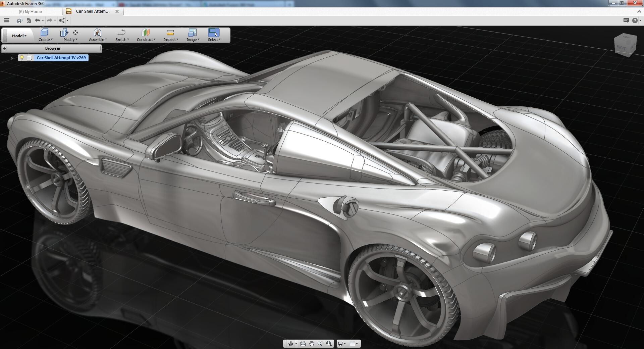Click the Construct plane icon

(146, 33)
